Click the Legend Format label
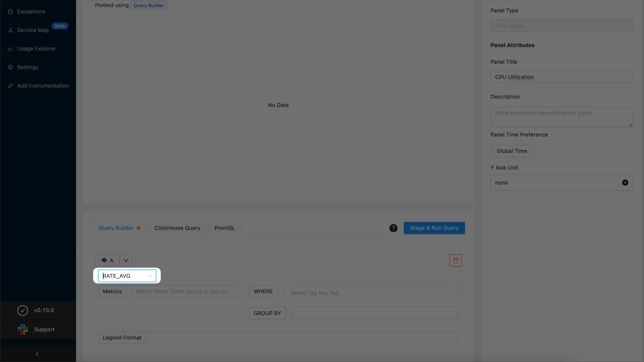 coord(122,338)
